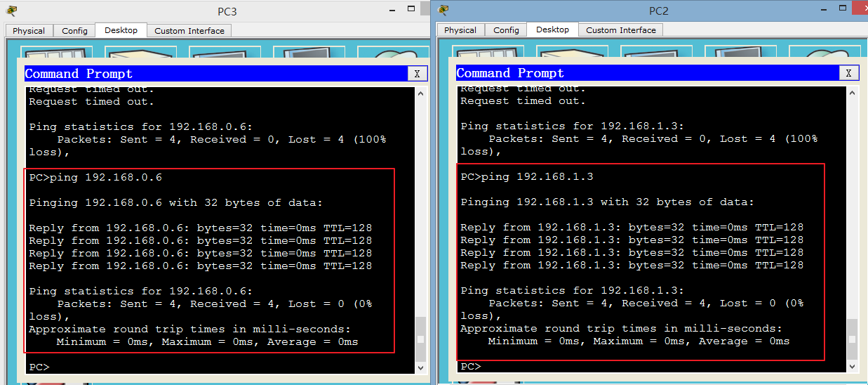Click the last PC> prompt line in PC2
The image size is (868, 385).
(x=471, y=367)
